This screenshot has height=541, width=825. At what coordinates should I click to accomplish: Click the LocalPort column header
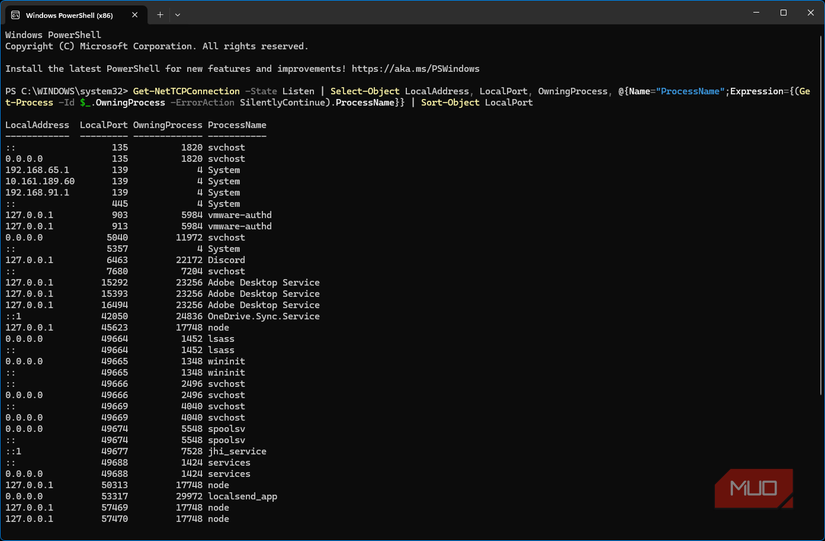point(104,125)
